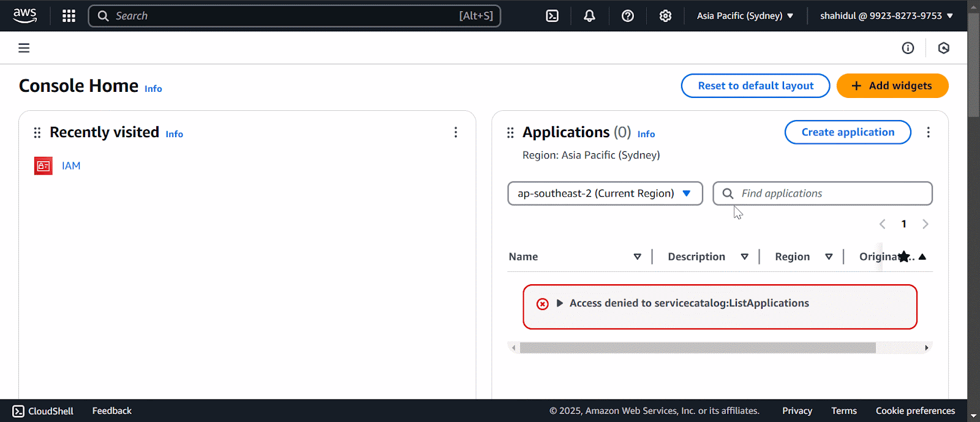Go to the previous applications page
980x422 pixels.
click(883, 224)
